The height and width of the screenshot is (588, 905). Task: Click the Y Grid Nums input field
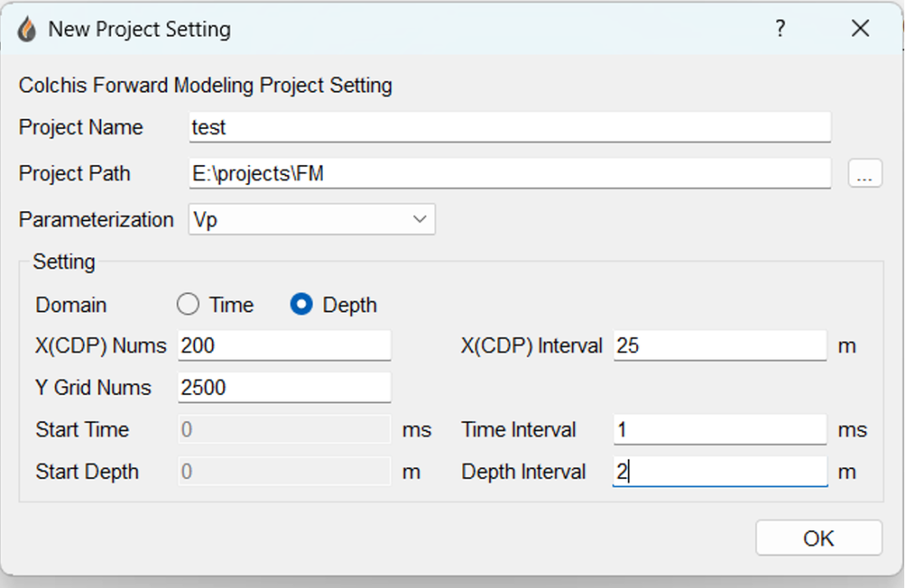tap(284, 387)
